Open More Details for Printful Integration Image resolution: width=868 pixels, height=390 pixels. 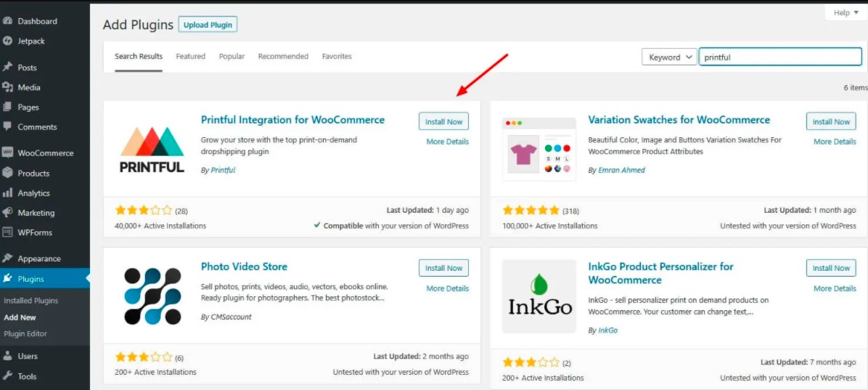pos(447,142)
